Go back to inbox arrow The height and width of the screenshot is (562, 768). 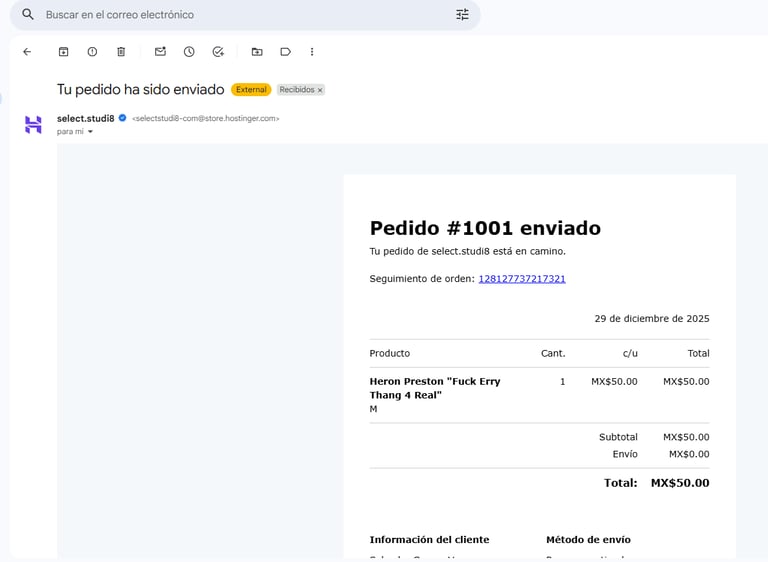(27, 51)
